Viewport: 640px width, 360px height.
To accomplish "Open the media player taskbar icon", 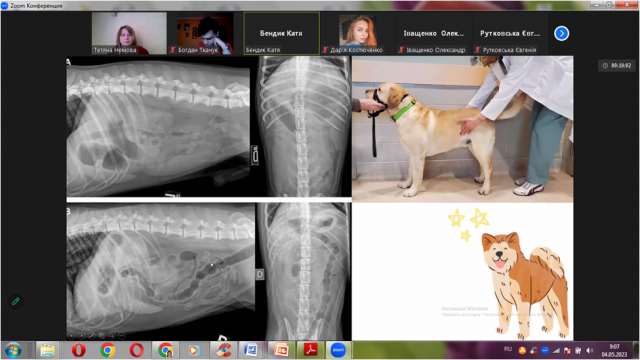I will coord(193,350).
